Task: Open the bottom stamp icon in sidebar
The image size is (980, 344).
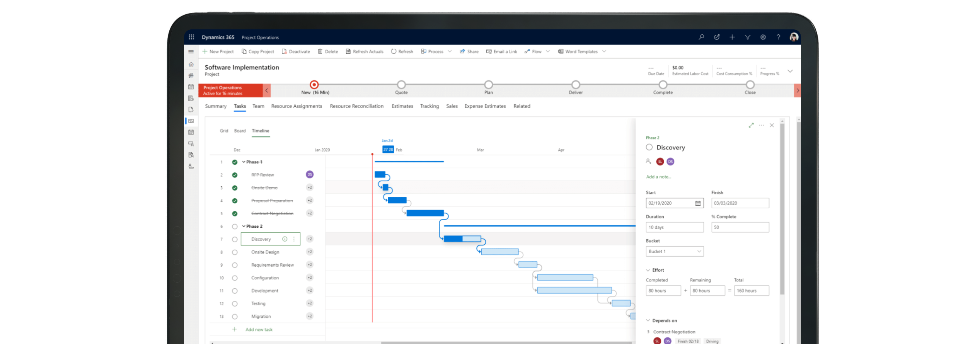Action: pos(191,166)
